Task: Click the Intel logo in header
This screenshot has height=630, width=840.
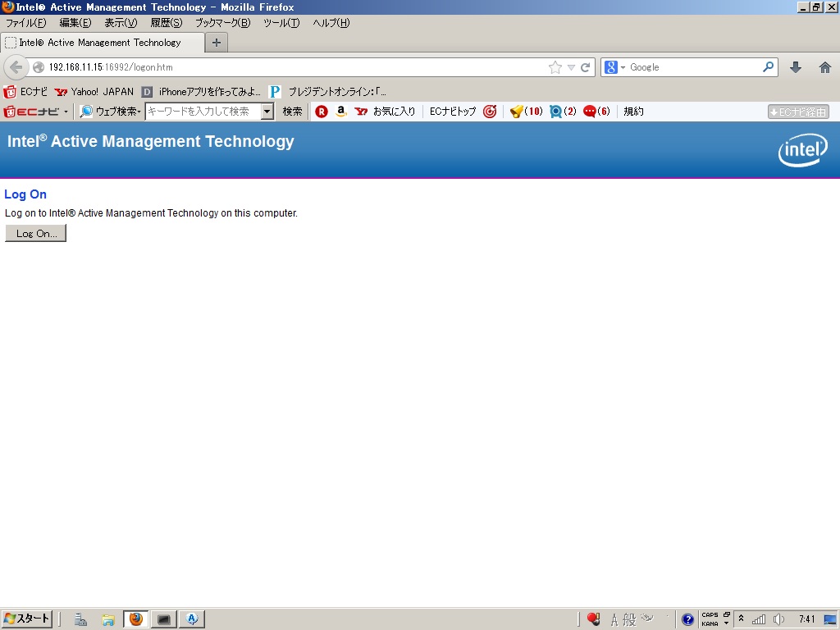Action: (x=802, y=150)
